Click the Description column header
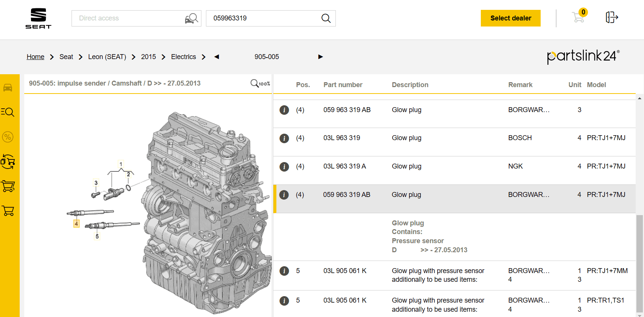This screenshot has width=644, height=317. (x=410, y=85)
